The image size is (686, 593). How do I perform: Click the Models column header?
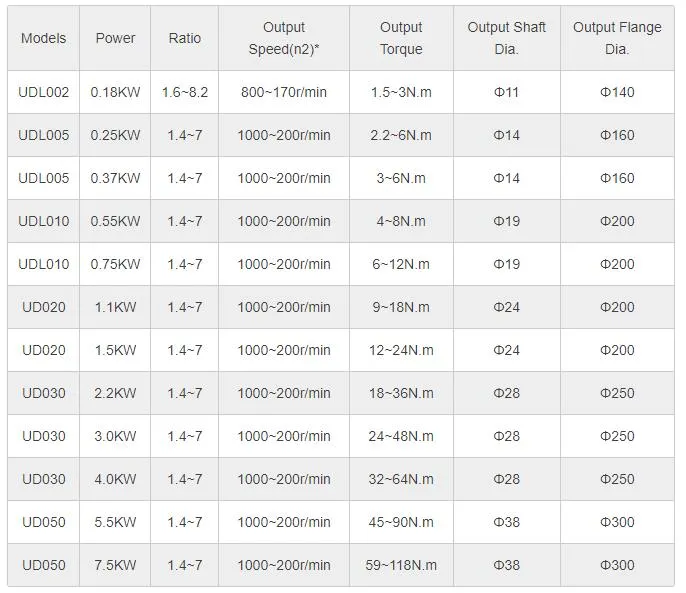point(43,38)
